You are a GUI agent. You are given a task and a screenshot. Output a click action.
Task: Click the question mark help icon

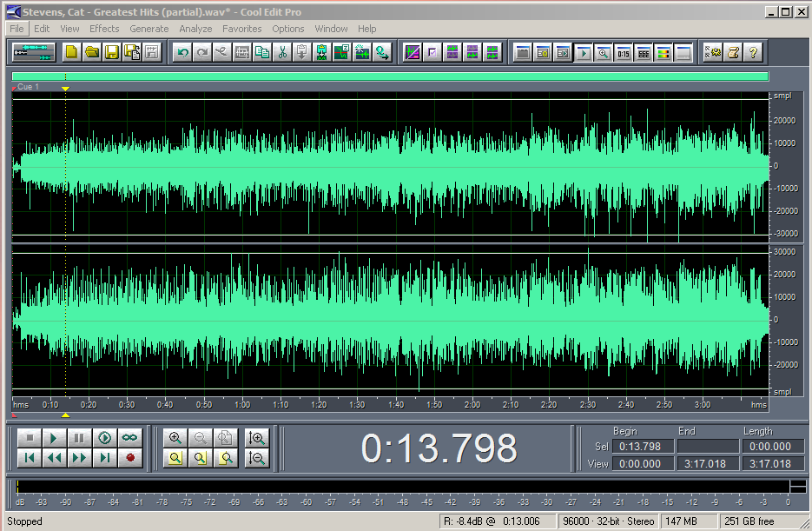753,52
